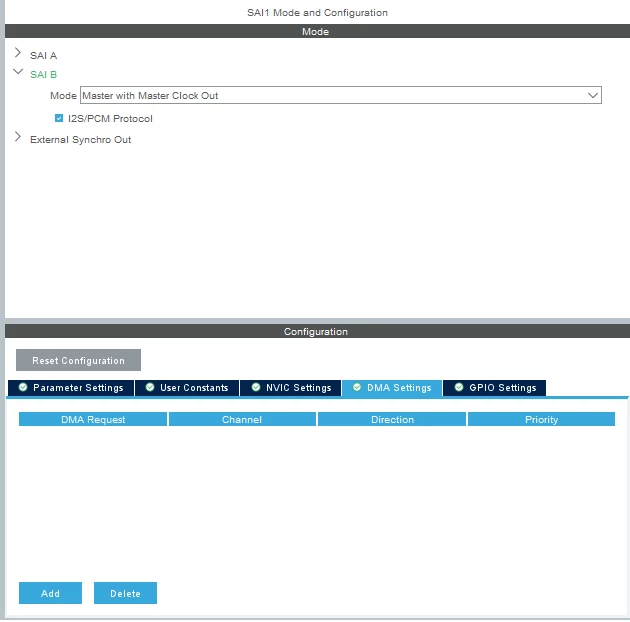
Task: Click the User Constants green check icon
Action: pos(150,387)
